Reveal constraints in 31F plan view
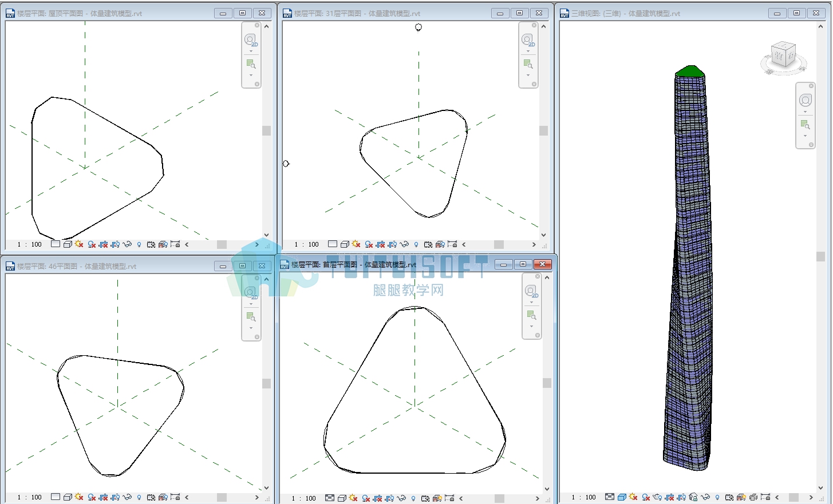This screenshot has width=833, height=504. click(x=452, y=244)
